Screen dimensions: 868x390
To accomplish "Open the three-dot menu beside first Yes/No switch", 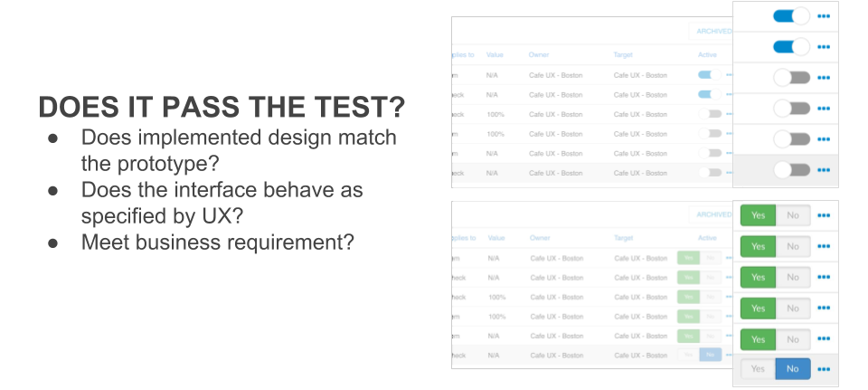I will 824,215.
